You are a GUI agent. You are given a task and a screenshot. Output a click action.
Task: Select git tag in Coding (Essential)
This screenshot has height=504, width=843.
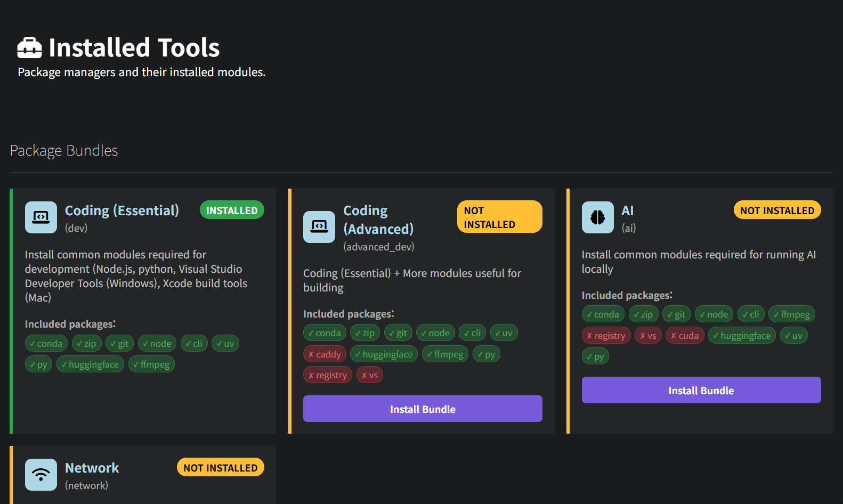click(120, 344)
